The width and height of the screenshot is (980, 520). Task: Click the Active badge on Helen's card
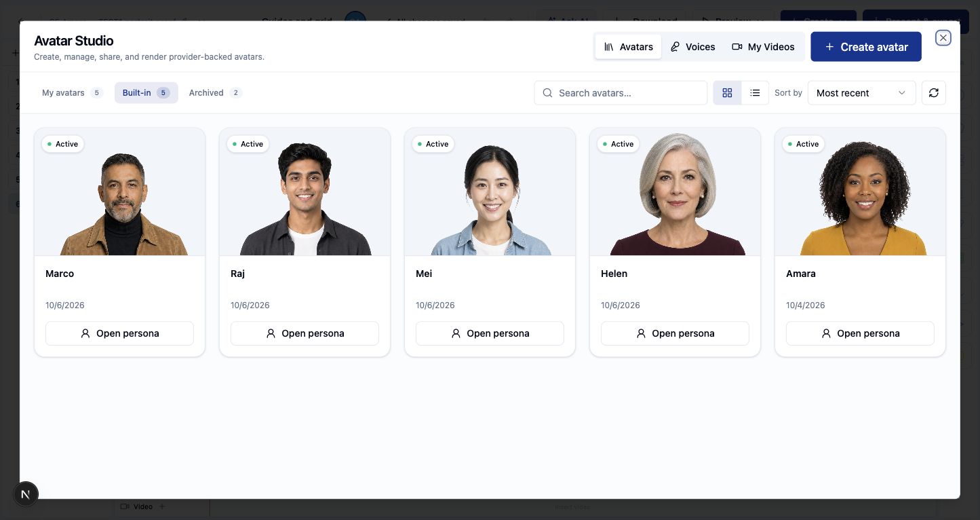(x=618, y=144)
